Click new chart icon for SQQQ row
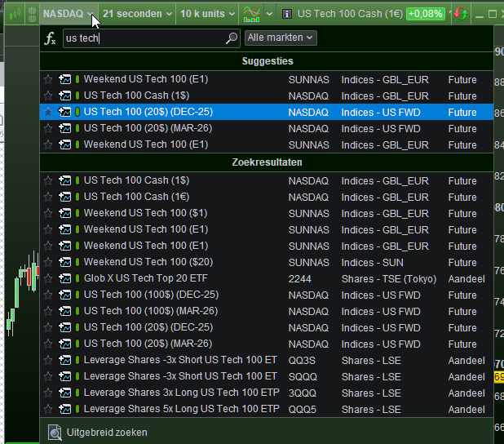504x444 pixels. tap(65, 376)
